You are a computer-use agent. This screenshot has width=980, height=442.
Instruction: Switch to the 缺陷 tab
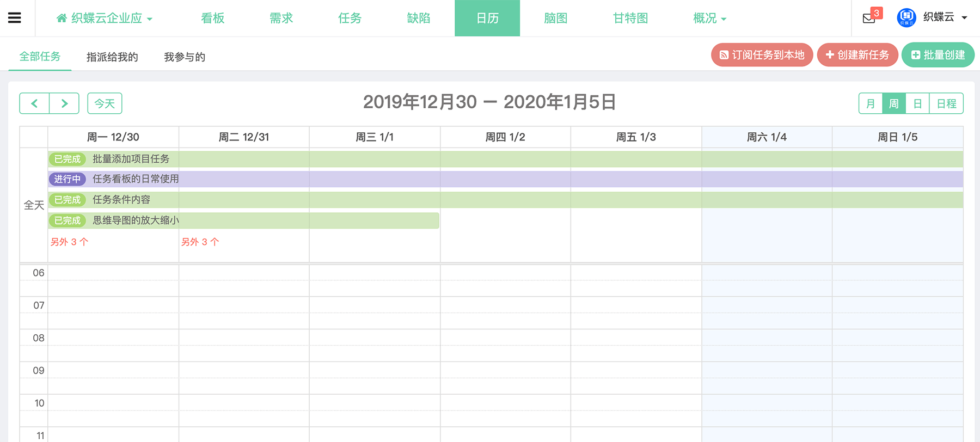(x=419, y=18)
